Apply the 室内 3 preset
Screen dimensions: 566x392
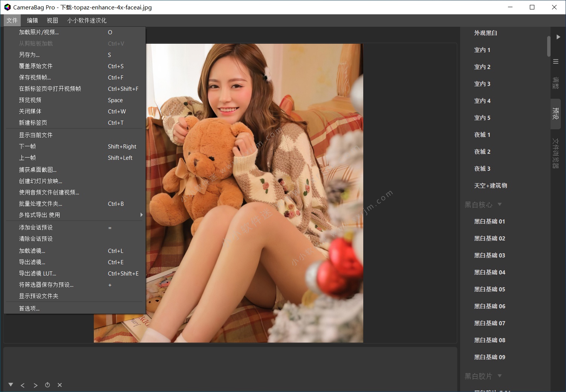click(482, 84)
